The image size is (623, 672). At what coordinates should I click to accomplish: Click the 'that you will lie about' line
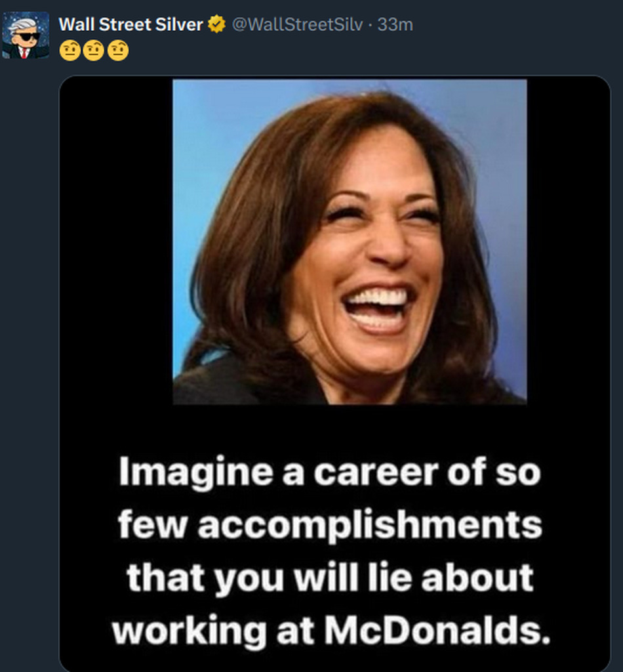pos(330,577)
